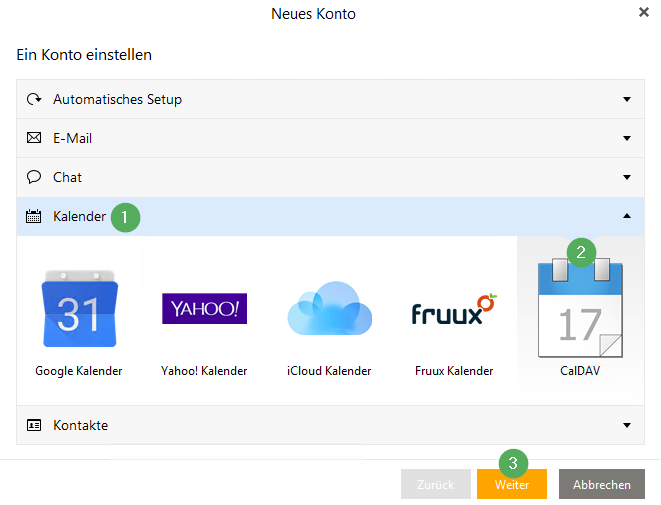Select the Fruux logo
Viewport: 661px width, 505px height.
pyautogui.click(x=454, y=309)
